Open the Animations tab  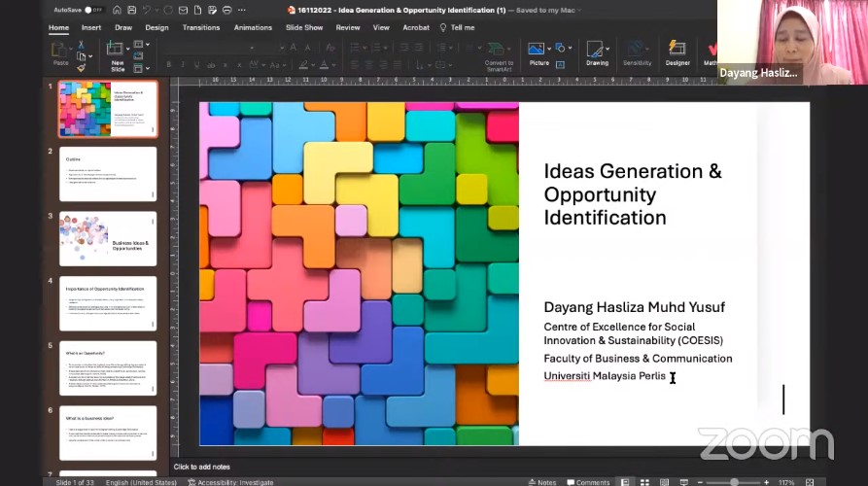point(253,27)
